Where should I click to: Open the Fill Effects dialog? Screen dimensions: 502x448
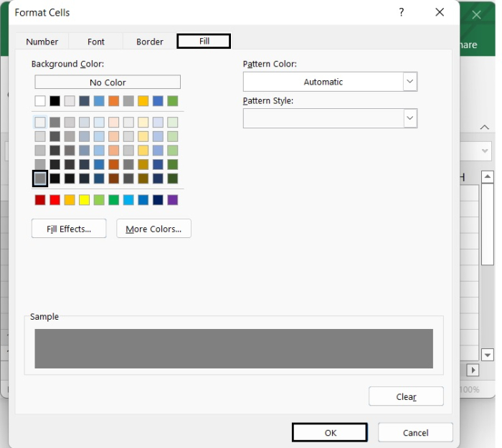[69, 229]
